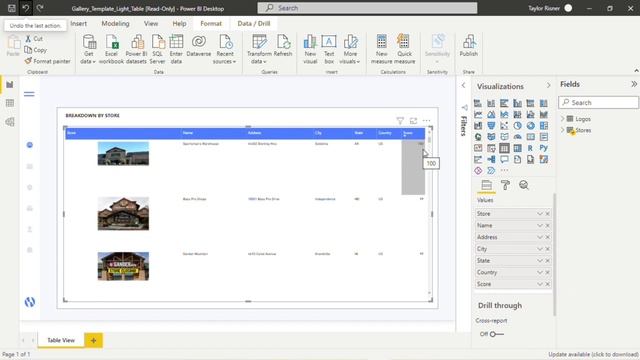The image size is (640, 360).
Task: Open More options ellipsis on the visual
Action: point(427,121)
